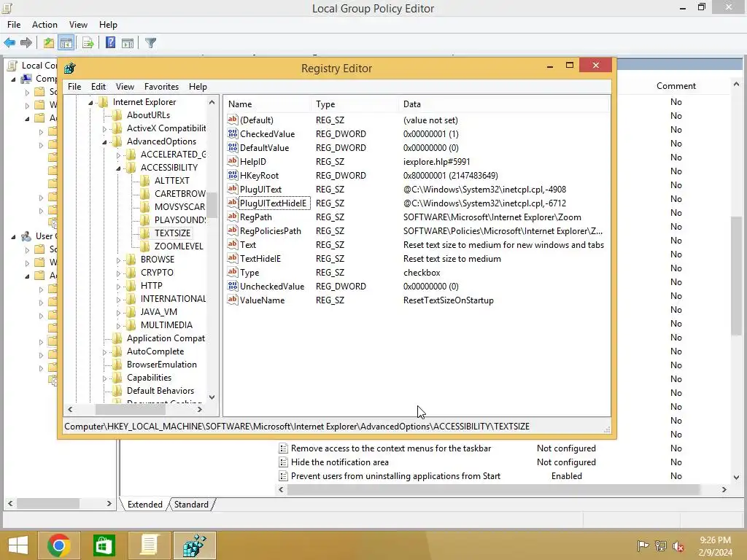Click the Comment column header in Group Policy
747x560 pixels.
(676, 86)
